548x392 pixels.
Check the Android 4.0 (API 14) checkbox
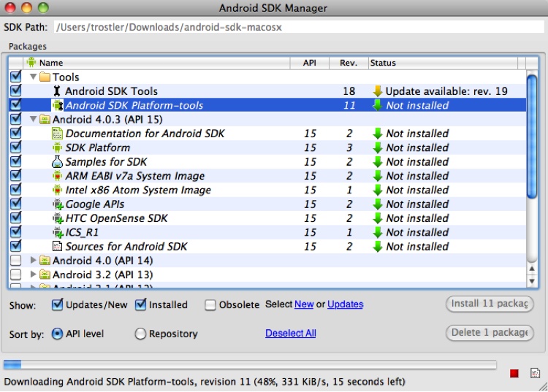[x=16, y=261]
